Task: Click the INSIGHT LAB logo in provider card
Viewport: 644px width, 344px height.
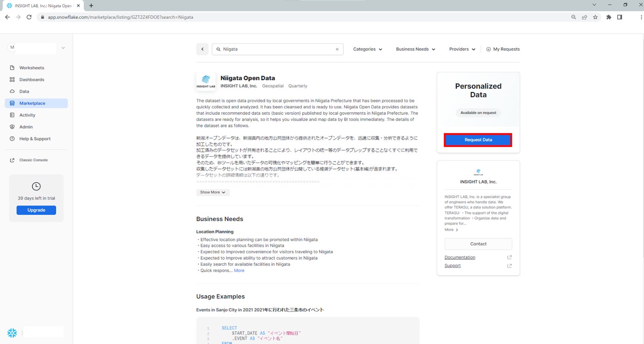Action: [478, 172]
